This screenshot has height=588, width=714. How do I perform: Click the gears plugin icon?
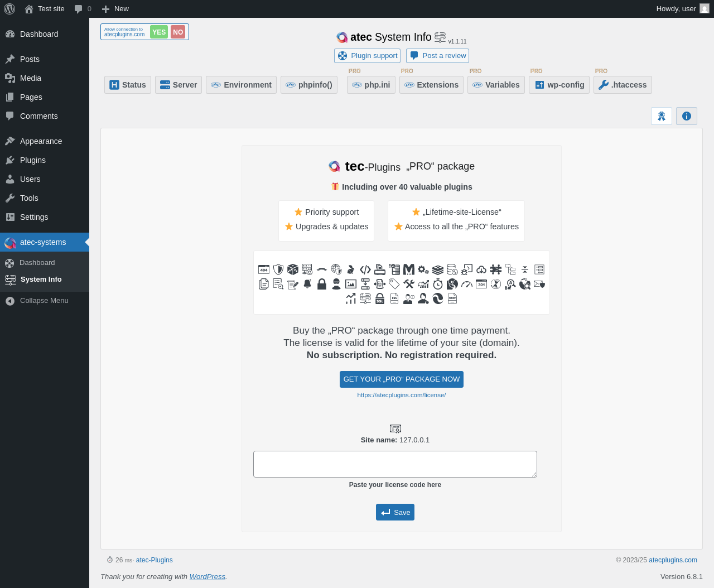pyautogui.click(x=423, y=269)
